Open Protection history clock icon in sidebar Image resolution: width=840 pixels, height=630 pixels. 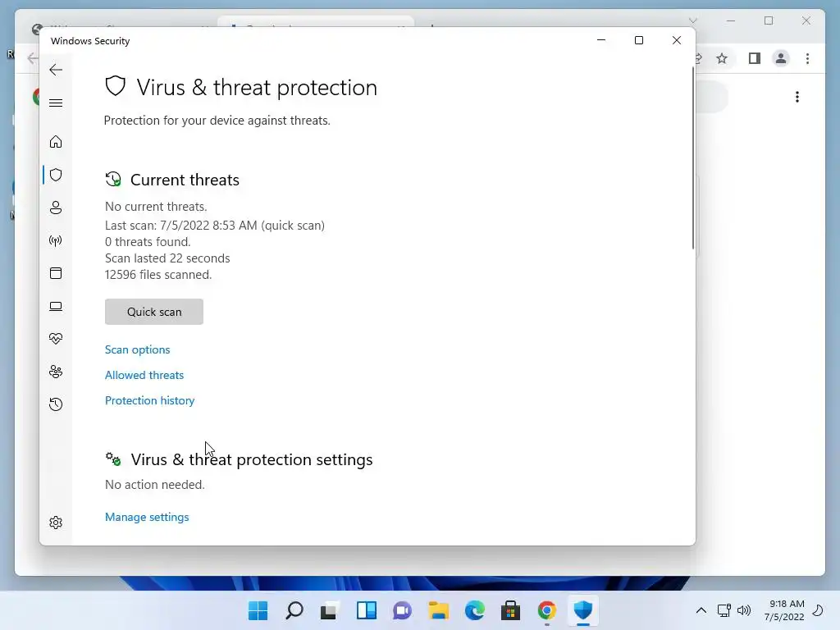(x=56, y=404)
